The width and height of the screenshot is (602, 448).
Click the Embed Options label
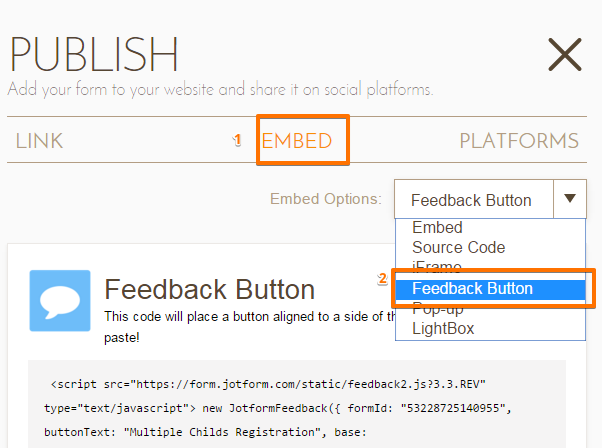pos(326,199)
